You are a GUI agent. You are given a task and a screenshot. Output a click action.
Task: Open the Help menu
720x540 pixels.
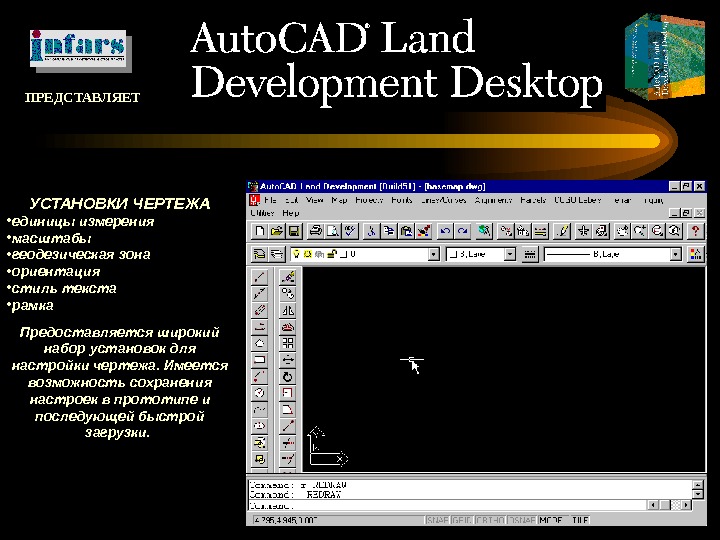291,213
